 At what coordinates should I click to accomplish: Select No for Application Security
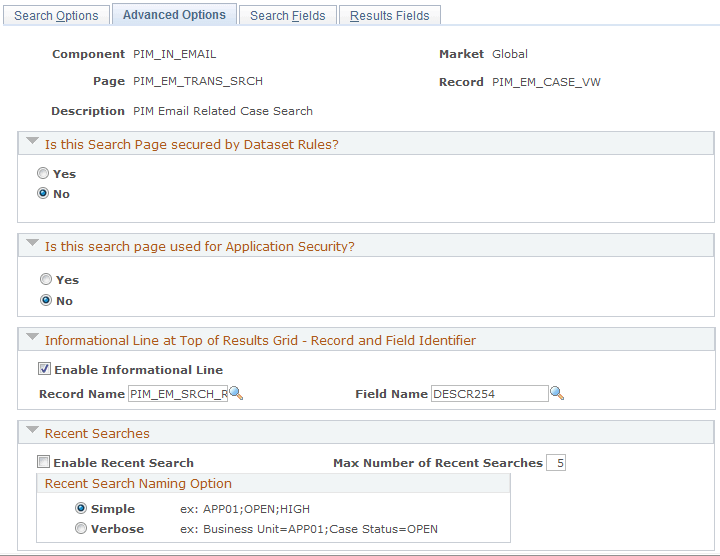[x=46, y=300]
